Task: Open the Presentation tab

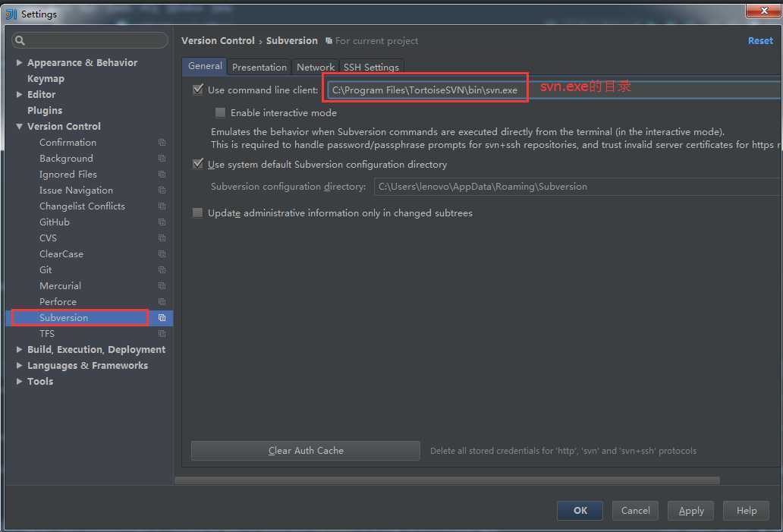Action: tap(259, 67)
